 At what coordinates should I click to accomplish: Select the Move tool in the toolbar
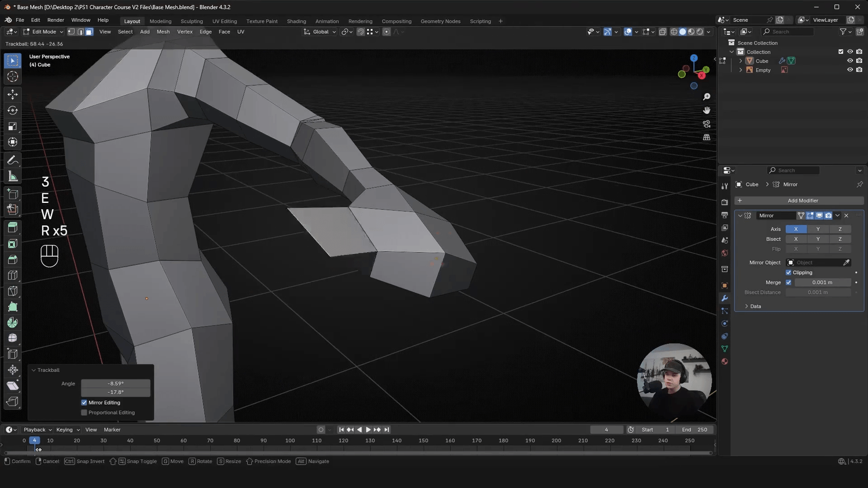(x=12, y=94)
